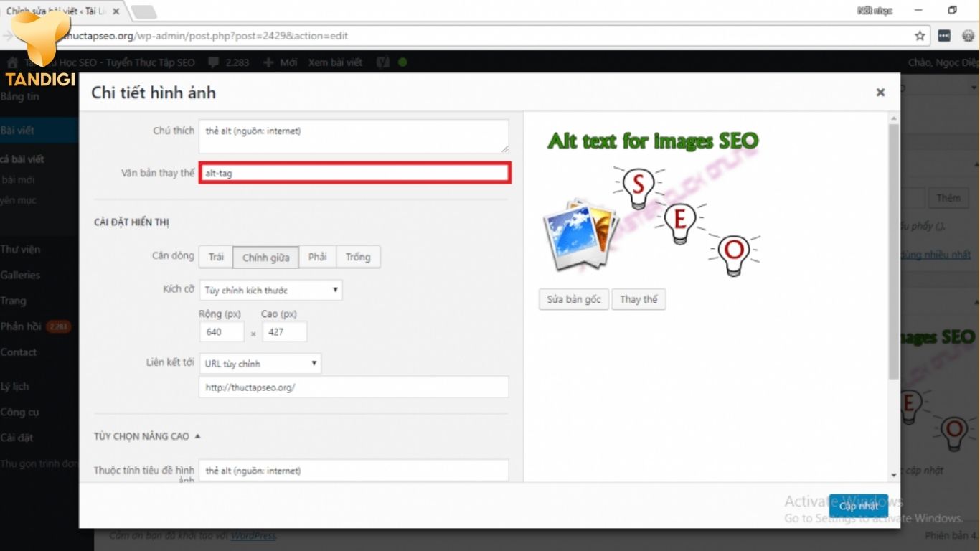Open the Liên kết tới dropdown

(260, 363)
